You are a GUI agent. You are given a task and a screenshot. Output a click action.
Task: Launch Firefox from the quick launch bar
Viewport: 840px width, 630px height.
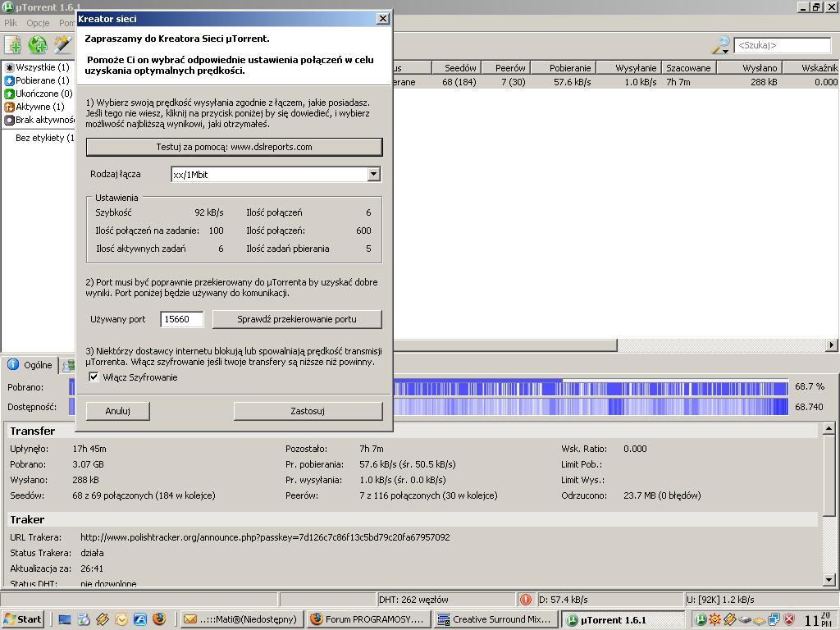pyautogui.click(x=159, y=619)
